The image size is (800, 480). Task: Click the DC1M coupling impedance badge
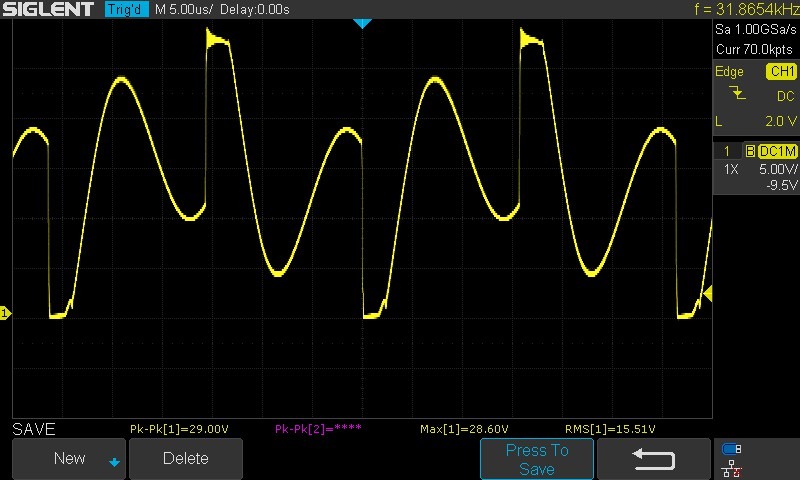point(778,151)
